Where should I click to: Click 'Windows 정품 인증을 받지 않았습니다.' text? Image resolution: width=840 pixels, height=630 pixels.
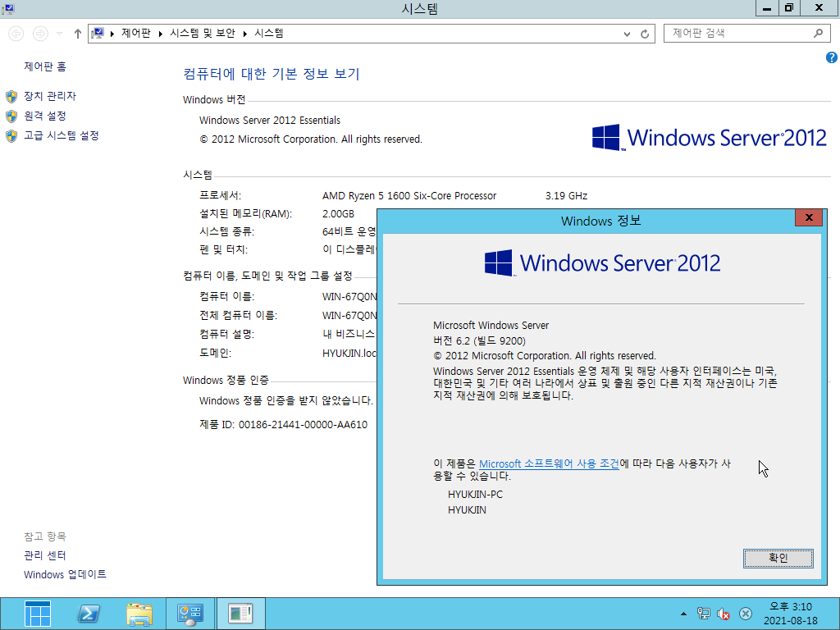[x=286, y=400]
